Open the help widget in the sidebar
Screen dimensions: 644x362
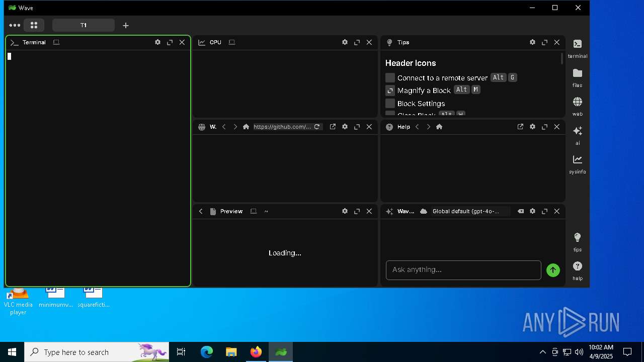coord(578,270)
